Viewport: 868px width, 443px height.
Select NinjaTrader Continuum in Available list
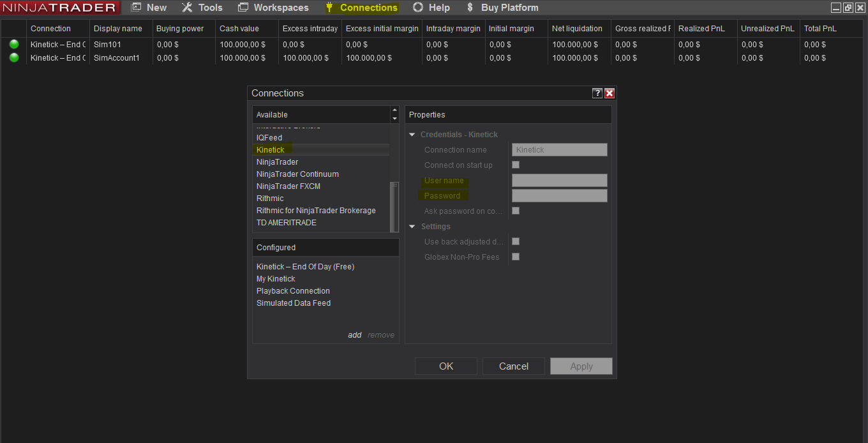[297, 174]
